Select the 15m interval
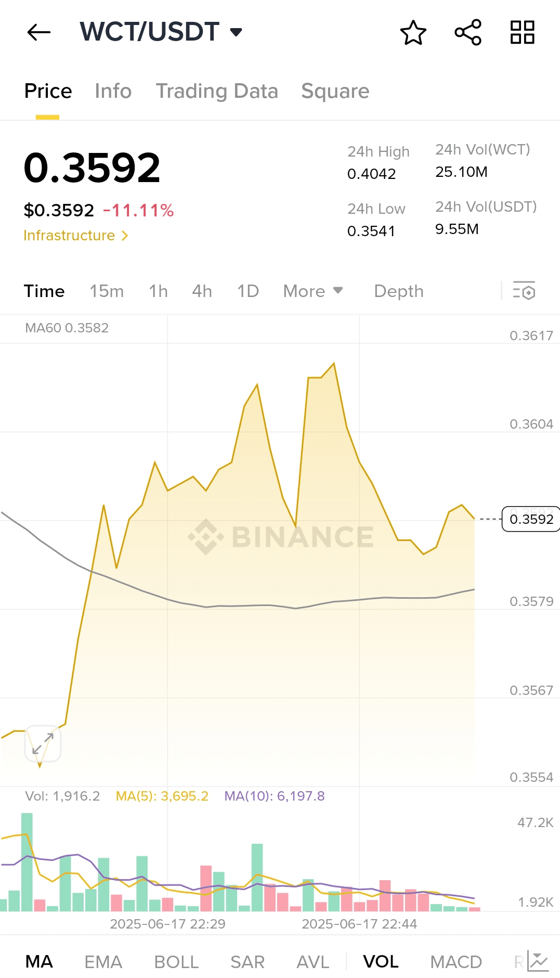 [x=107, y=291]
